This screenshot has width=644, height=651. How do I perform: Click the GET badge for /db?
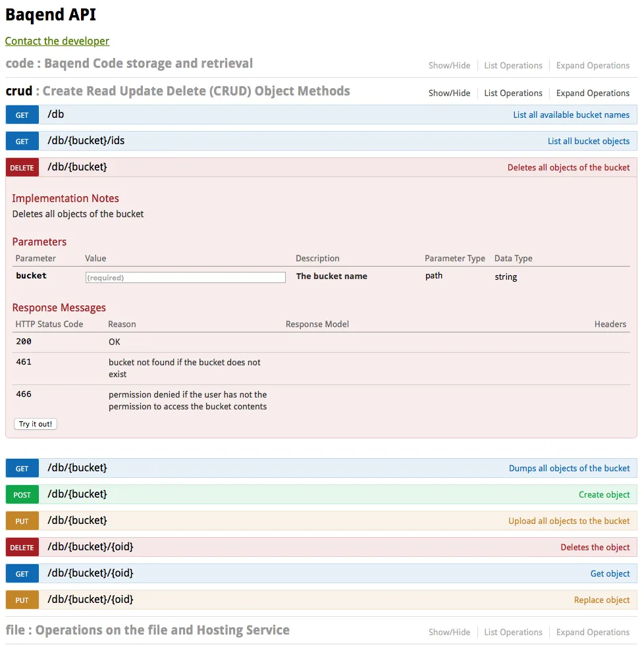click(x=22, y=115)
